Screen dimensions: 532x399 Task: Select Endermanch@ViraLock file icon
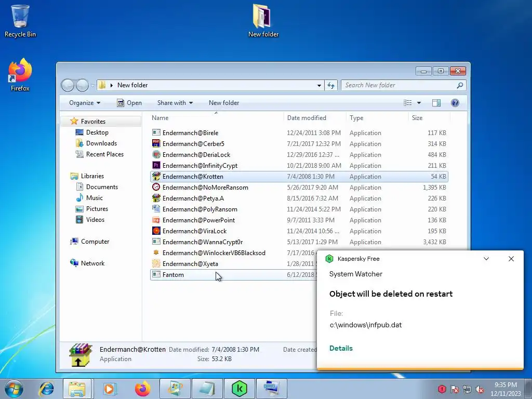tap(156, 231)
